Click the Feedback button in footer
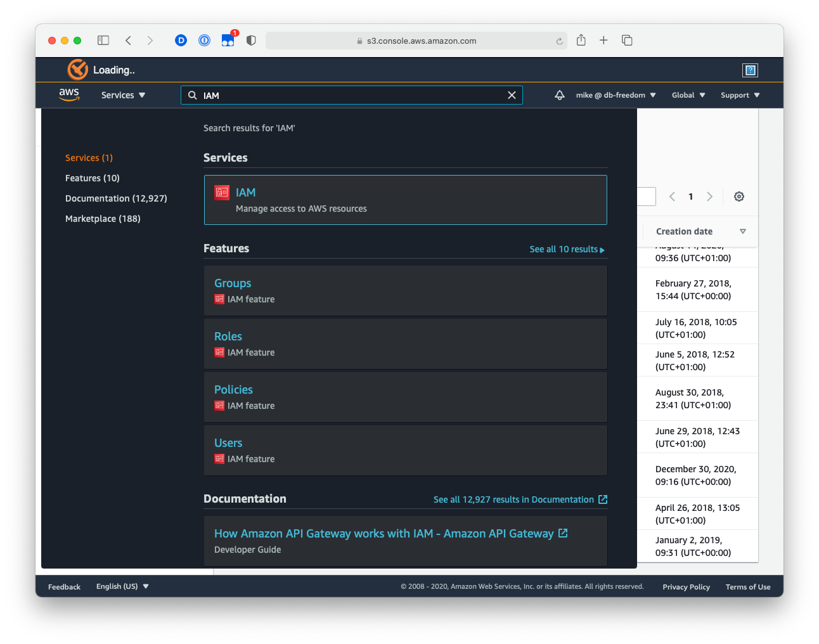Screen dimensions: 819x644 [64, 587]
